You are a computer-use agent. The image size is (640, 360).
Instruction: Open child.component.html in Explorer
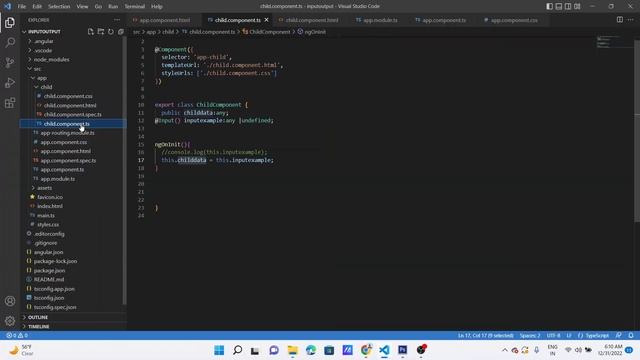[70, 105]
